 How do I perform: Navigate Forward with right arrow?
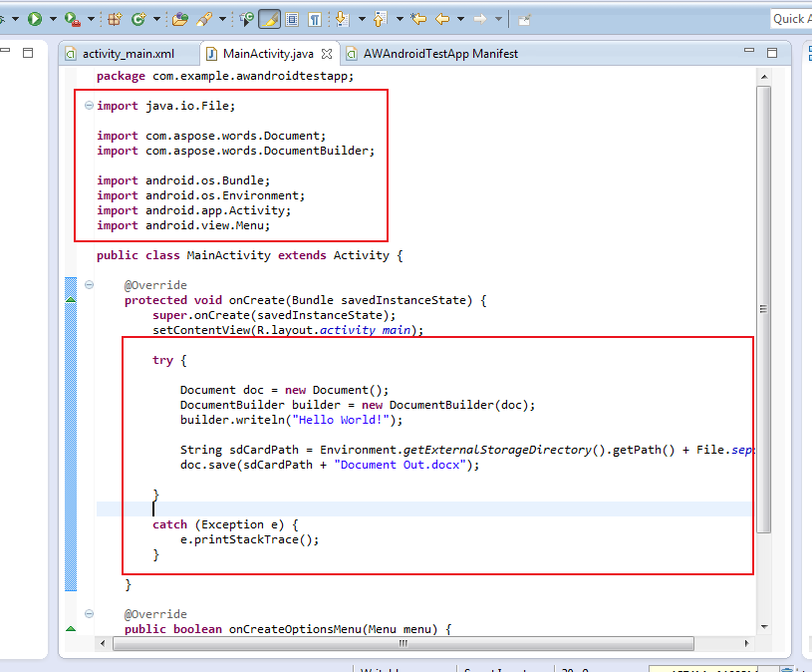click(x=480, y=19)
